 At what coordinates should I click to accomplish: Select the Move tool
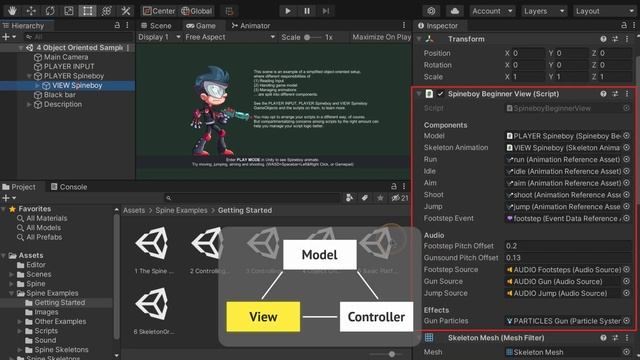coord(31,11)
